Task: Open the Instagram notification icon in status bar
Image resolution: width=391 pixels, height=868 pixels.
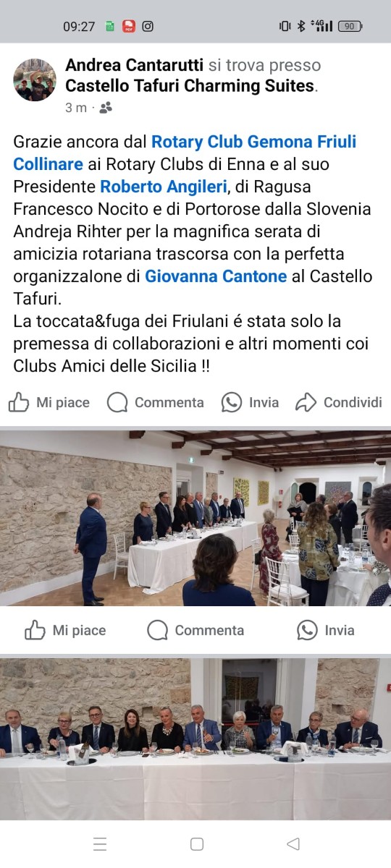Action: 148,26
